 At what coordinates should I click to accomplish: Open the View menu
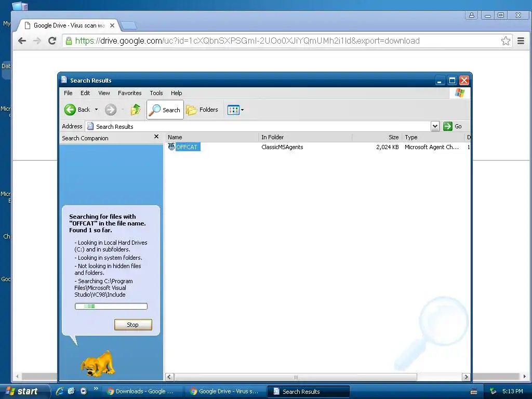104,93
